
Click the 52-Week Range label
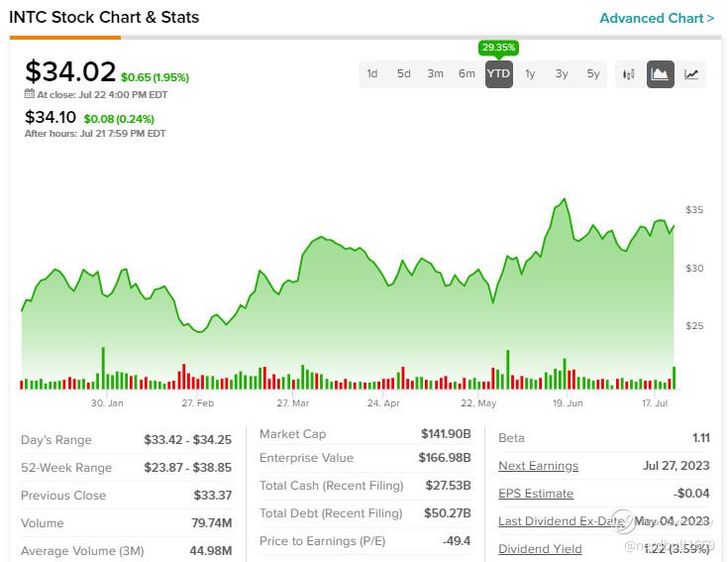[66, 467]
